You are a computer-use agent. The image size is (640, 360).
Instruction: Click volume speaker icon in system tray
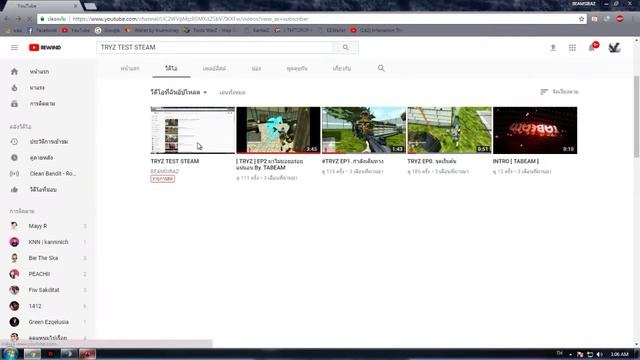pos(599,354)
